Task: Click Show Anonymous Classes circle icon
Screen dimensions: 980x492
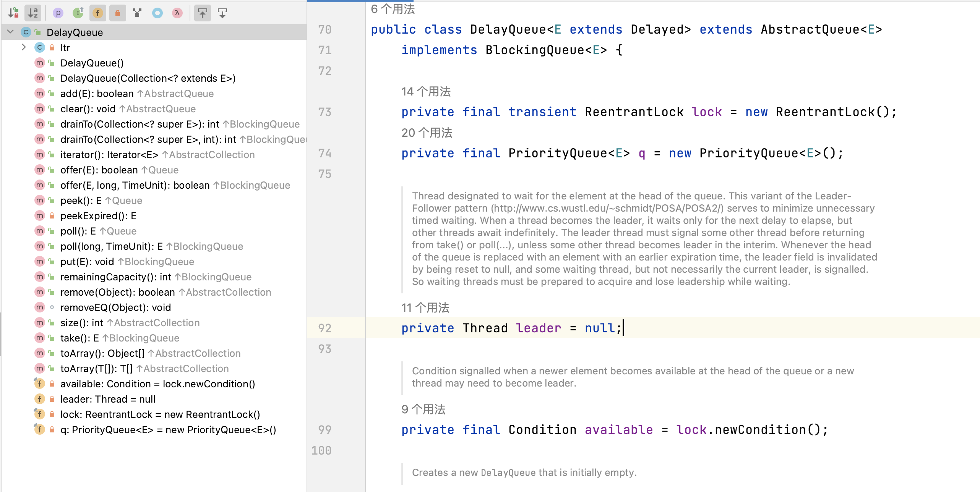Action: [157, 13]
